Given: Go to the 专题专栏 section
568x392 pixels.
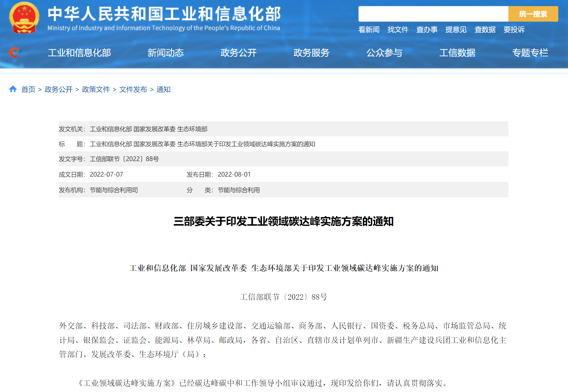Looking at the screenshot, I should tap(530, 53).
